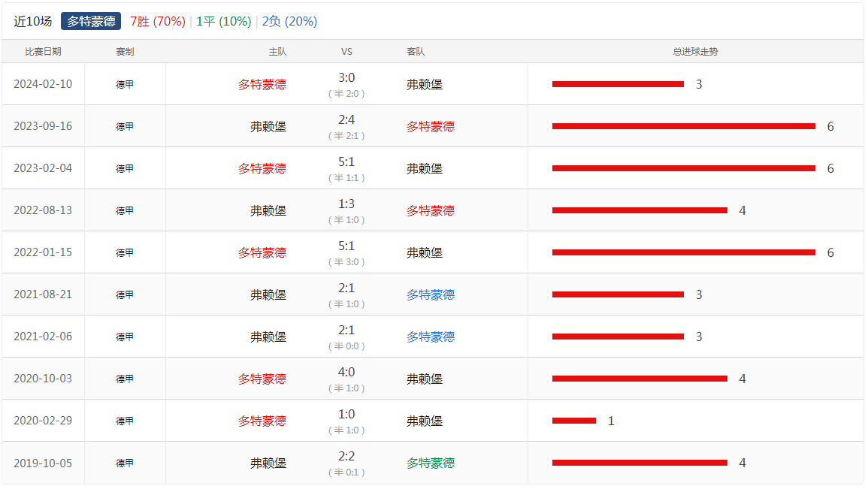This screenshot has height=489, width=868.
Task: Click the 德甲 league label in 2024-02-10 row
Action: pyautogui.click(x=125, y=85)
